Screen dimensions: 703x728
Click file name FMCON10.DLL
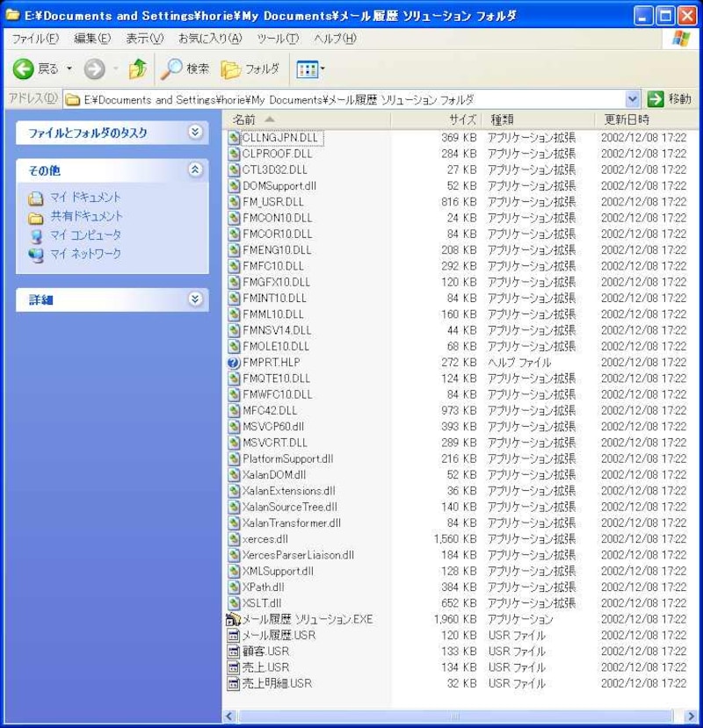pos(278,218)
